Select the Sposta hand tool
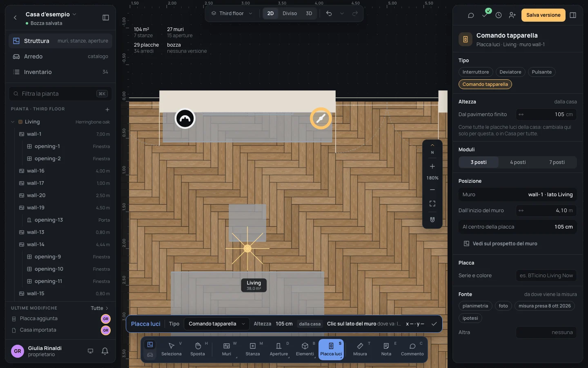This screenshot has width=588, height=368. point(198,350)
